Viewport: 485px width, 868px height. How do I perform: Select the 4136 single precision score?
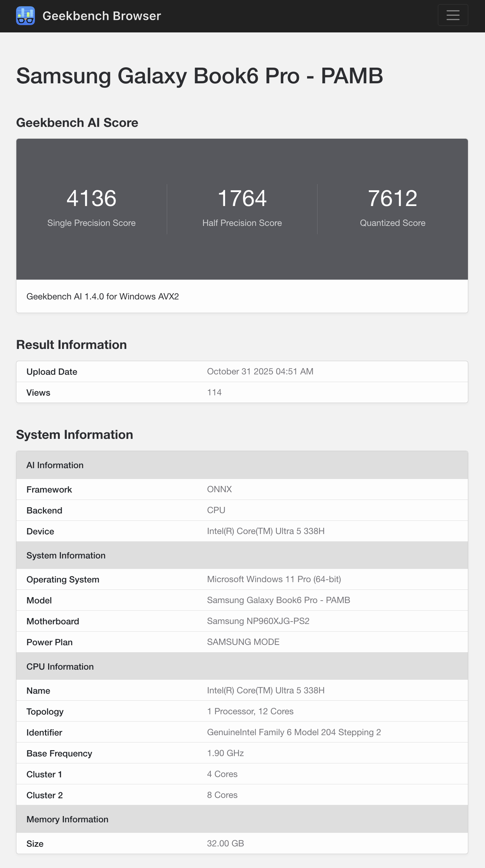coord(91,198)
